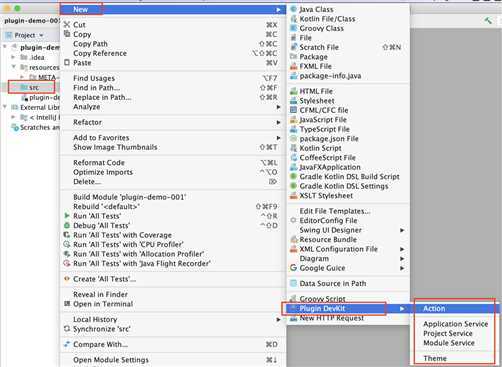This screenshot has height=367, width=502.
Task: Click the Java Class icon
Action: click(294, 9)
